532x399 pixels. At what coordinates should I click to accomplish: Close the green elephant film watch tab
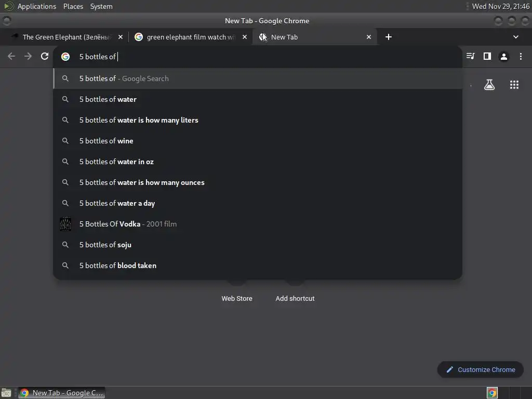tap(245, 37)
